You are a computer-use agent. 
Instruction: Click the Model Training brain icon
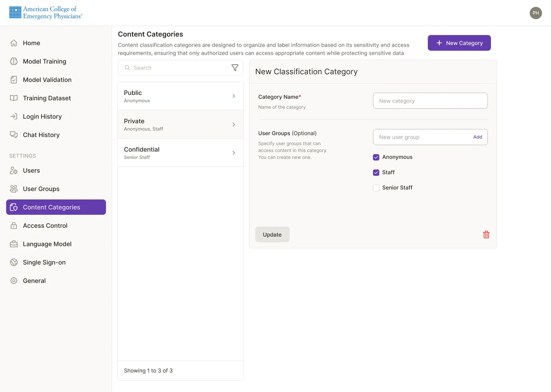click(x=14, y=61)
